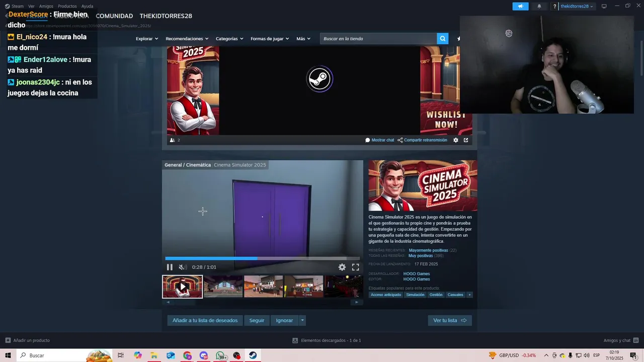The width and height of the screenshot is (644, 362).
Task: Select the lobby crowd screenshot thumbnail
Action: (263, 287)
